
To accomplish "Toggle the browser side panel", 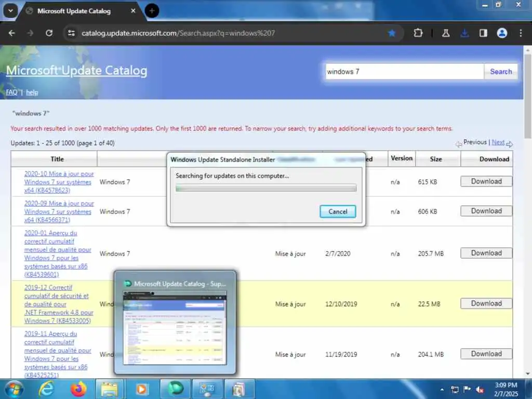I will coord(483,33).
